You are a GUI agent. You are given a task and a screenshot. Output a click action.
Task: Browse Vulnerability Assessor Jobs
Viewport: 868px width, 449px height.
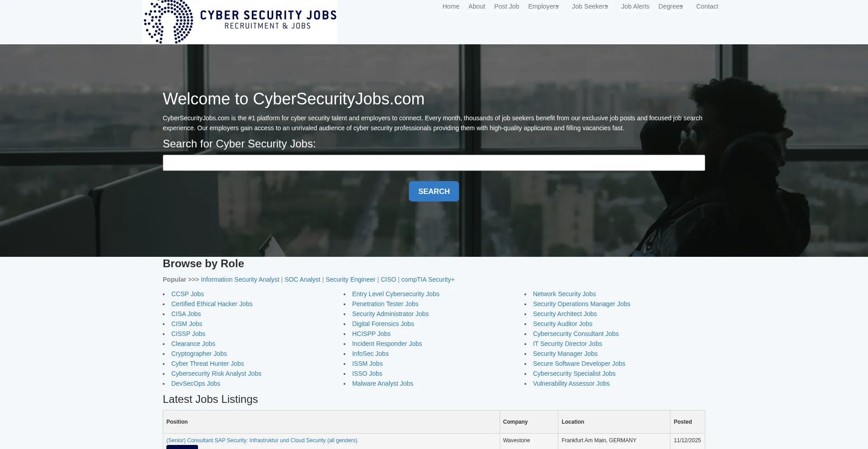click(571, 383)
